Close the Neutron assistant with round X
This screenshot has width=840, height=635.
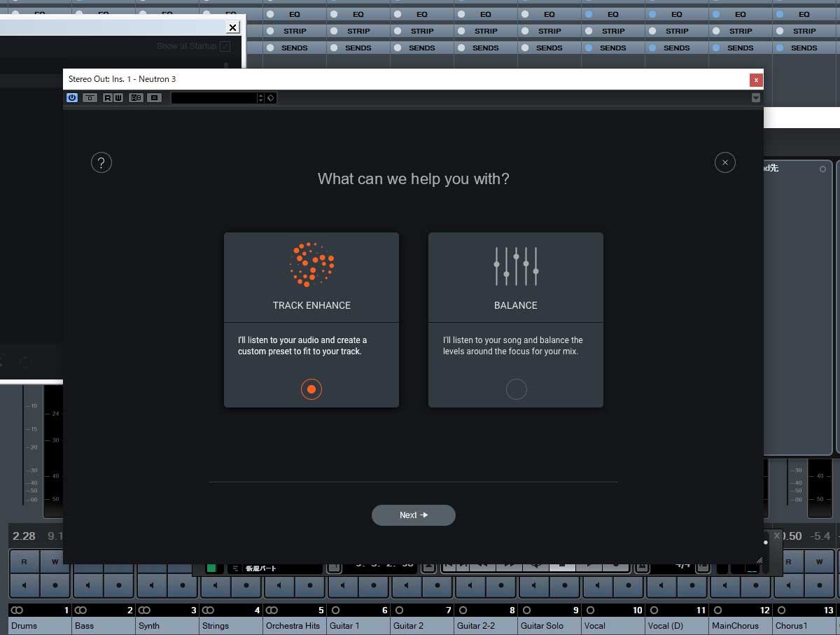(725, 162)
